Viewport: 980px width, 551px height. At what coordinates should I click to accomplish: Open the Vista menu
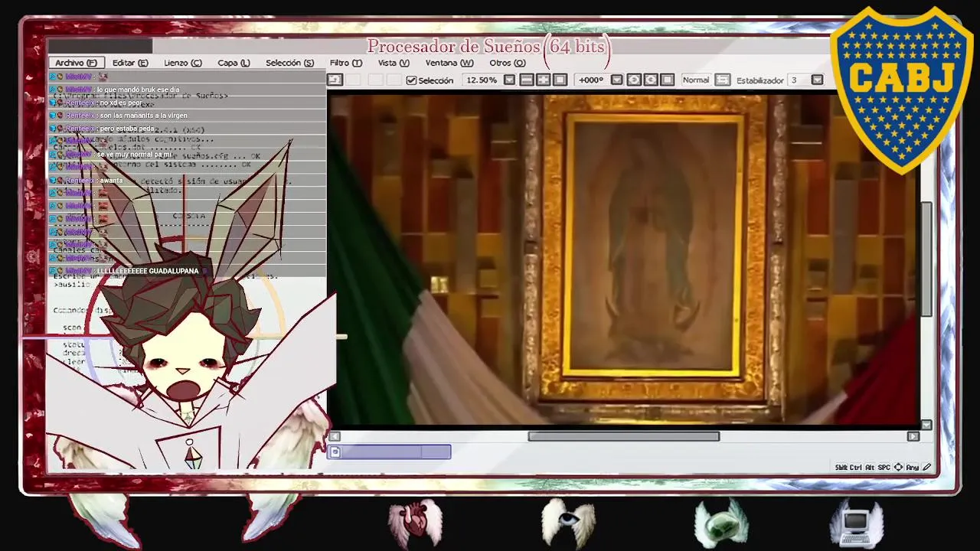394,63
